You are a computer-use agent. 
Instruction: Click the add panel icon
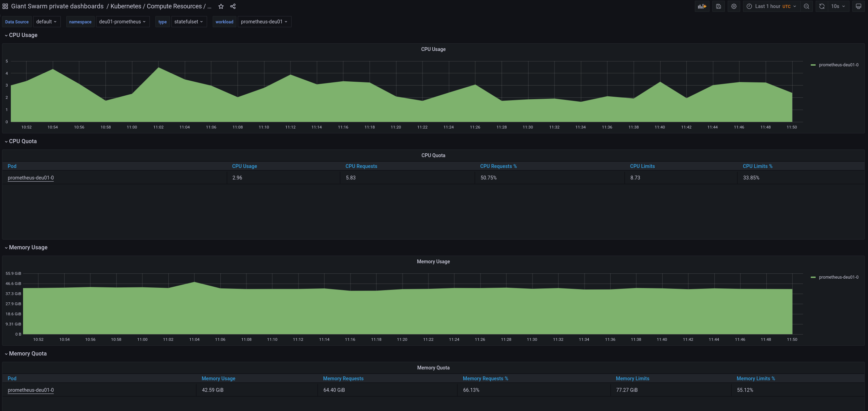point(702,6)
